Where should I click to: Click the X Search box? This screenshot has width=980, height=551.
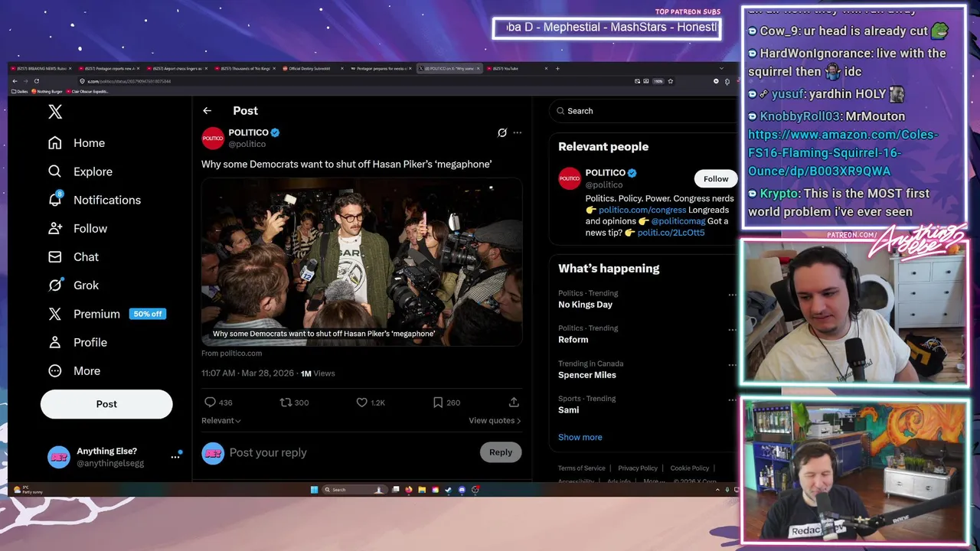tap(643, 111)
